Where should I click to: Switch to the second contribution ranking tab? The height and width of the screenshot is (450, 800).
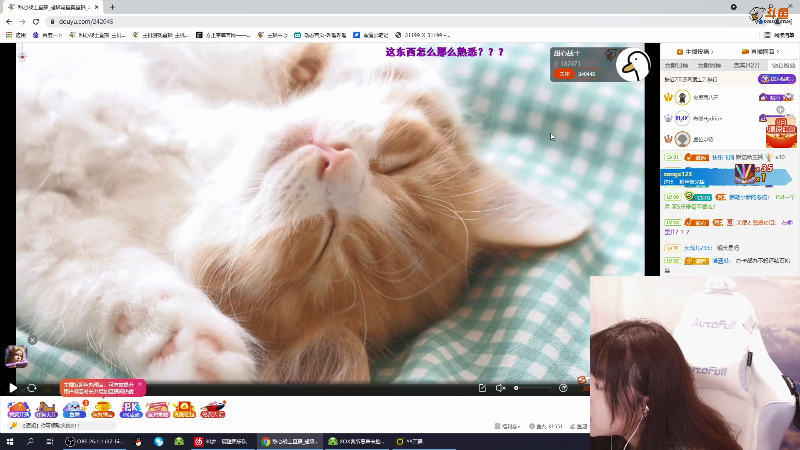click(x=709, y=65)
